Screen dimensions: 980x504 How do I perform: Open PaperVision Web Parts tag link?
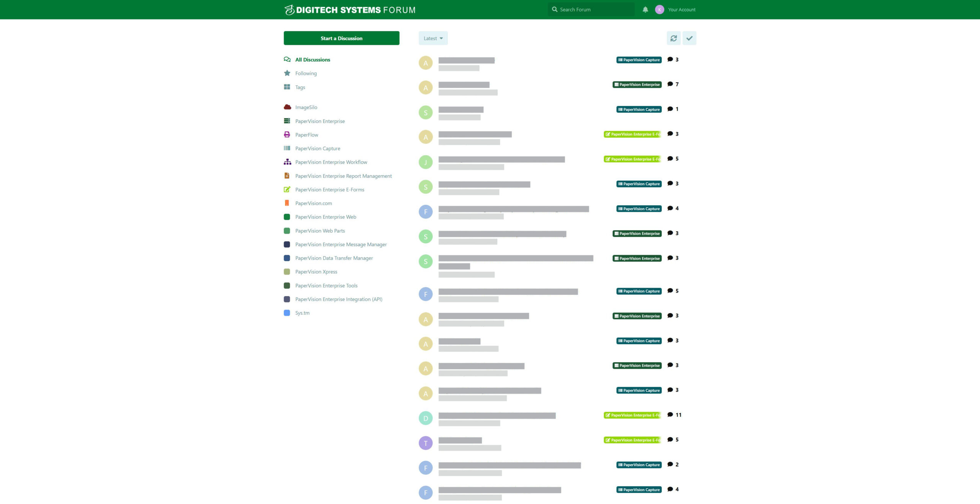pyautogui.click(x=320, y=231)
